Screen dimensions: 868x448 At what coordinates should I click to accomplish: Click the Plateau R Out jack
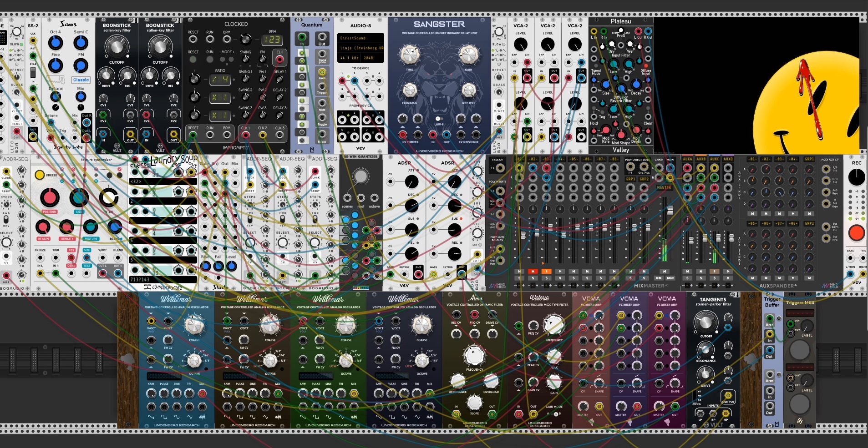coord(648,31)
